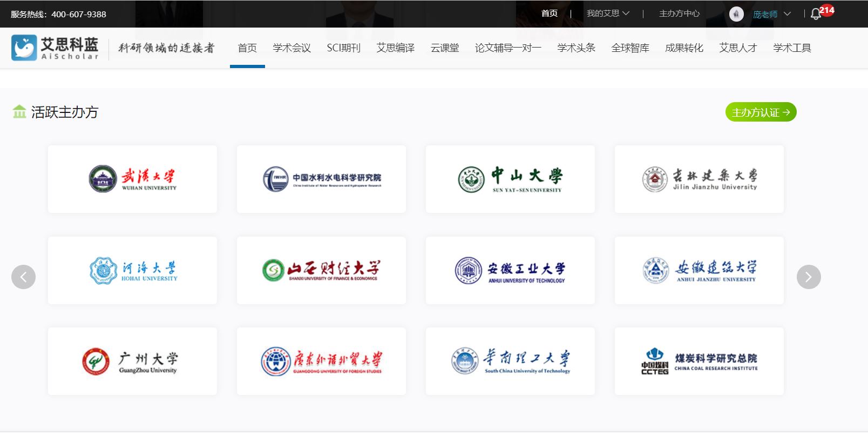The image size is (868, 435).
Task: Open 主办方中心 link
Action: [679, 14]
